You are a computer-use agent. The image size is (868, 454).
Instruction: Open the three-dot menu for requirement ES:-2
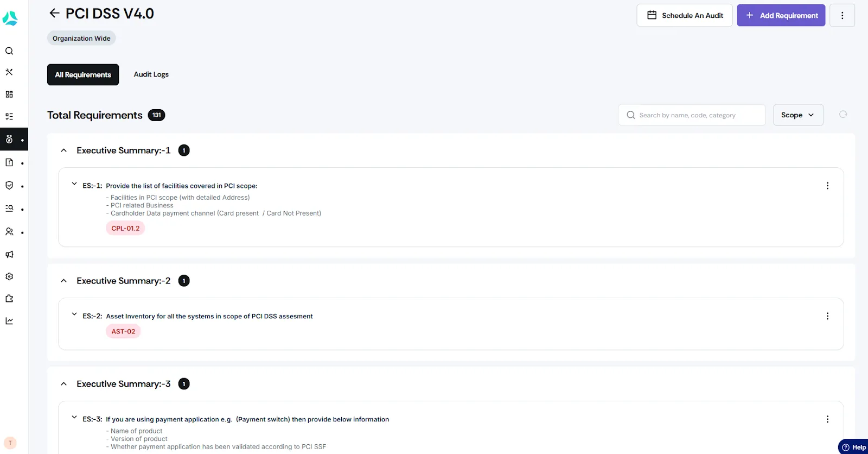tap(827, 316)
